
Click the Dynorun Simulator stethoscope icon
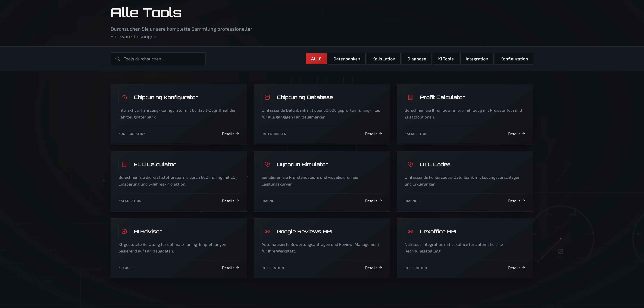267,164
